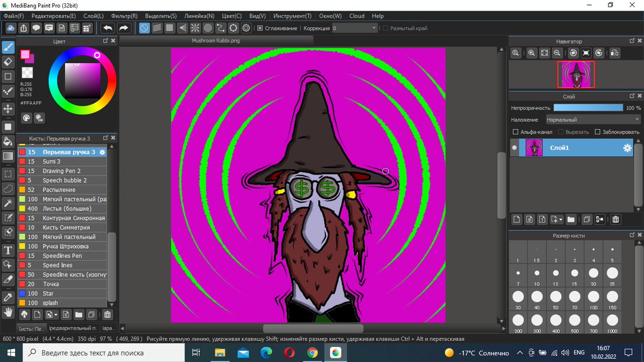
Task: Pick a shade in the color square
Action: [83, 81]
